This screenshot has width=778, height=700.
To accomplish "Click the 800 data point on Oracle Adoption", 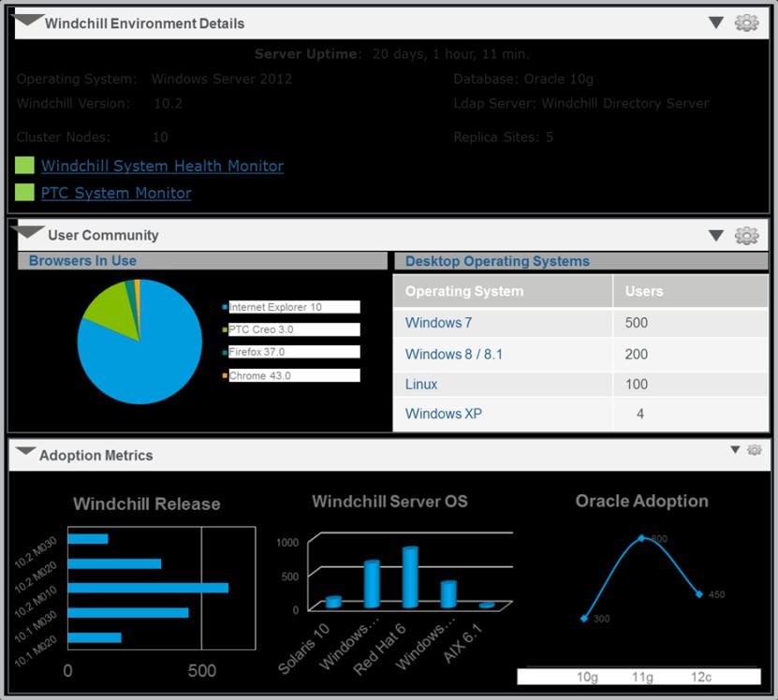I will point(641,538).
